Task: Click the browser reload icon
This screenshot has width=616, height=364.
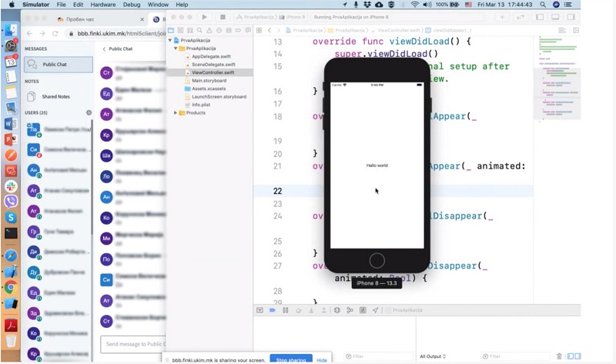Action: click(55, 33)
